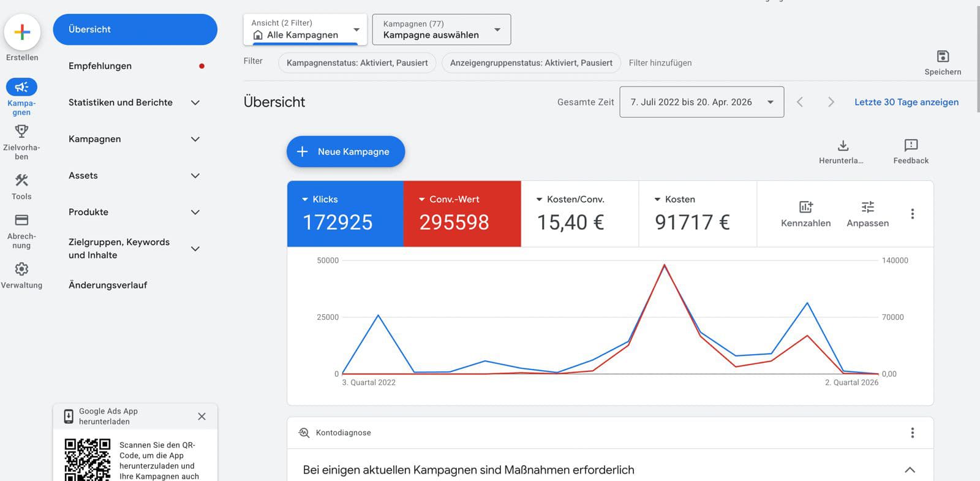Open the date range dropdown

pos(701,102)
